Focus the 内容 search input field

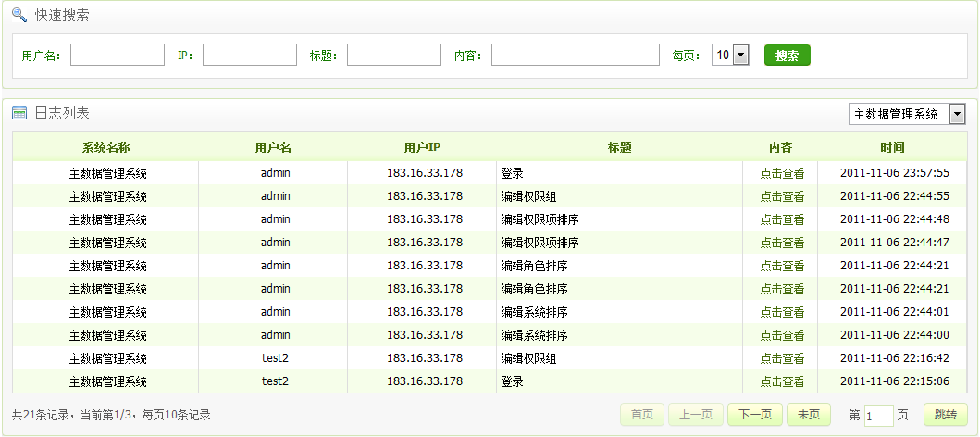point(575,55)
